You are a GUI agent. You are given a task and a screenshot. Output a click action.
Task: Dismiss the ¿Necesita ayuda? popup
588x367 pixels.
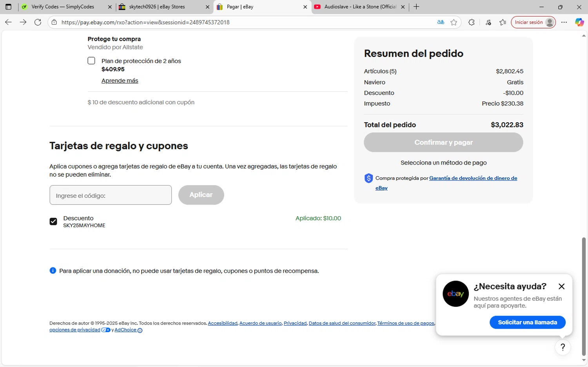click(x=561, y=286)
